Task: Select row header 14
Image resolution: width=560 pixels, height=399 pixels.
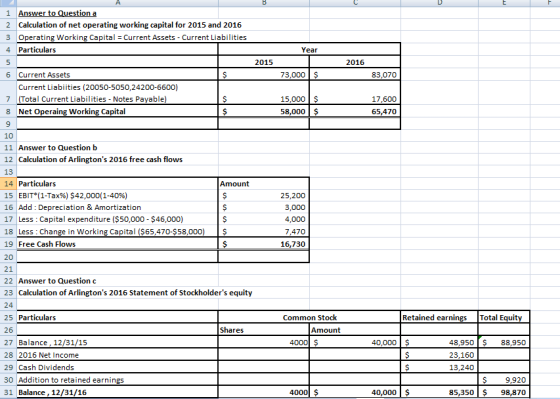Action: 8,184
